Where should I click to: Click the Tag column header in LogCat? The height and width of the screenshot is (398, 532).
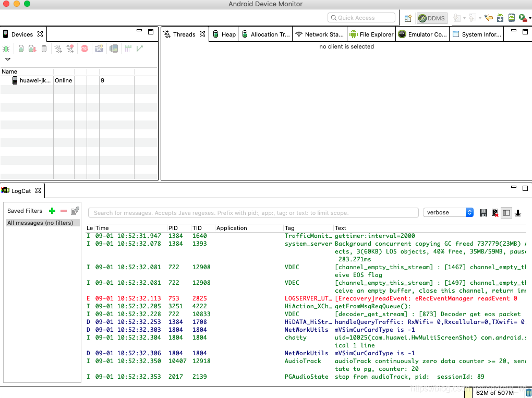click(308, 228)
